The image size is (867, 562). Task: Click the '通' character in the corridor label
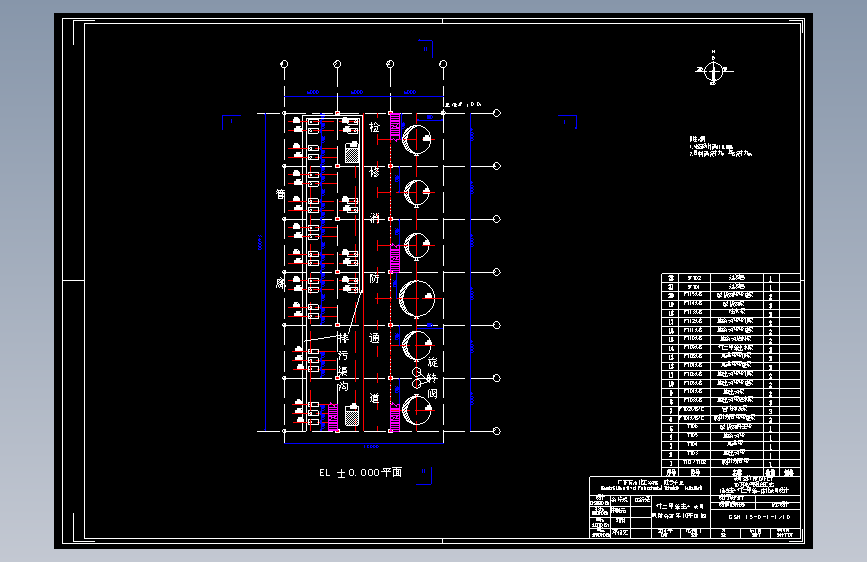[374, 337]
